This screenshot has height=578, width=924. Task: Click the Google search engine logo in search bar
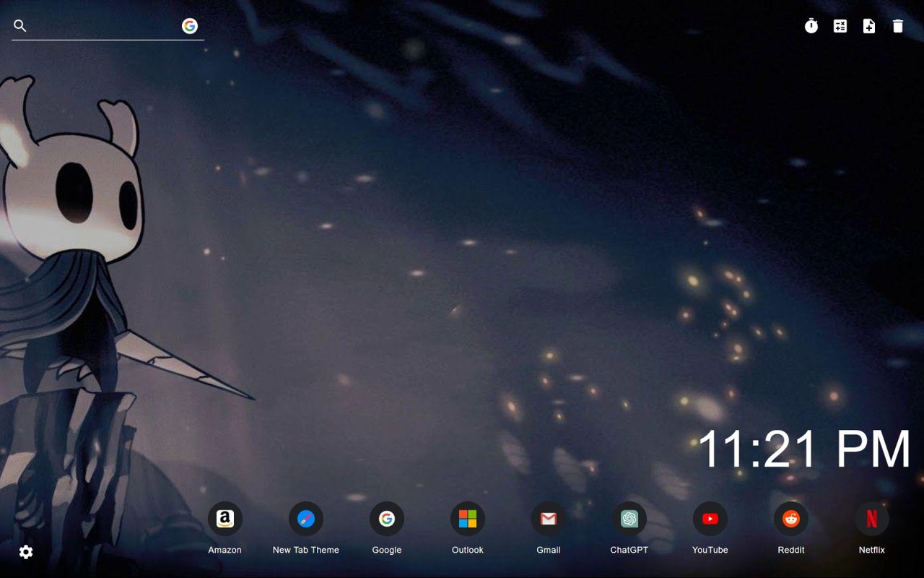point(190,26)
